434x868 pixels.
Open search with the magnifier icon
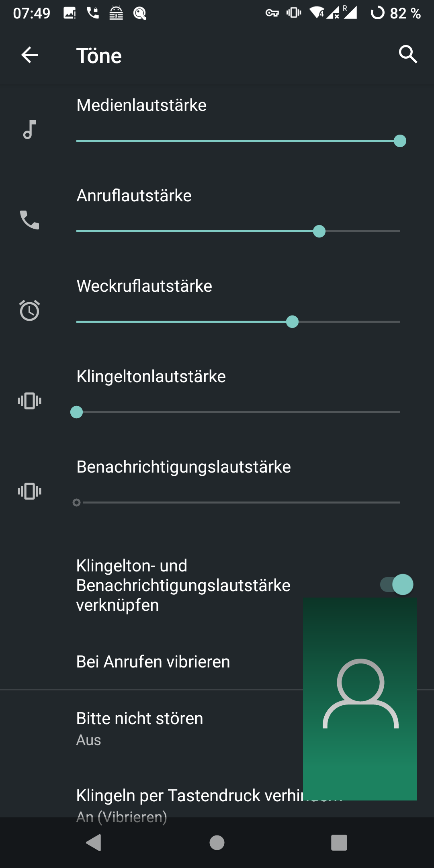407,54
